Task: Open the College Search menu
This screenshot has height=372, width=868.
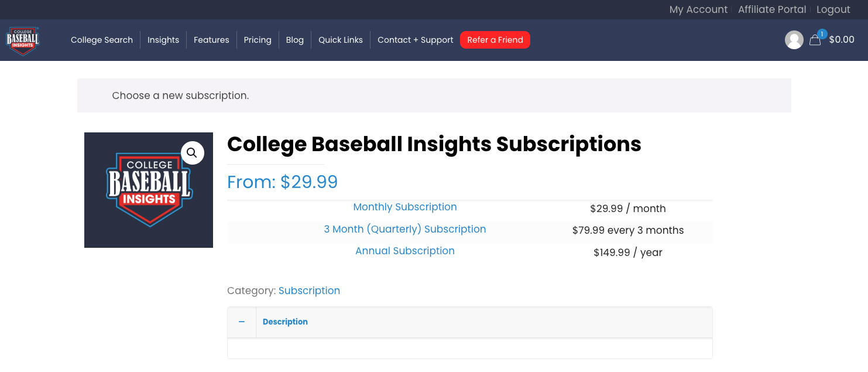Action: [x=102, y=40]
